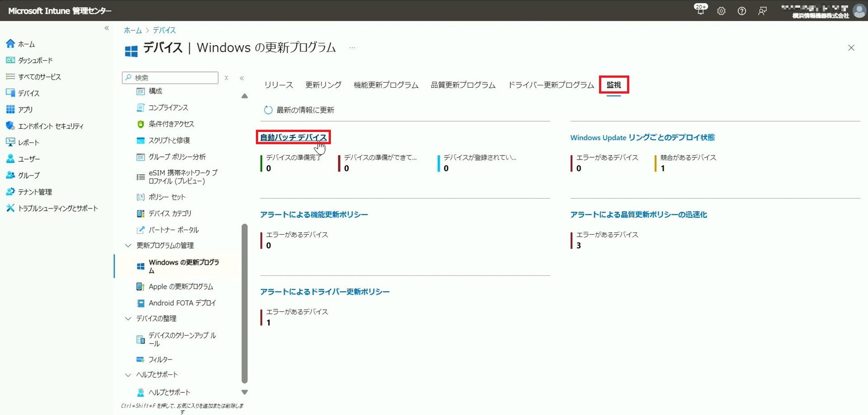Open the 自動パッチ デバイス report link
Image resolution: width=868 pixels, height=415 pixels.
pyautogui.click(x=293, y=137)
